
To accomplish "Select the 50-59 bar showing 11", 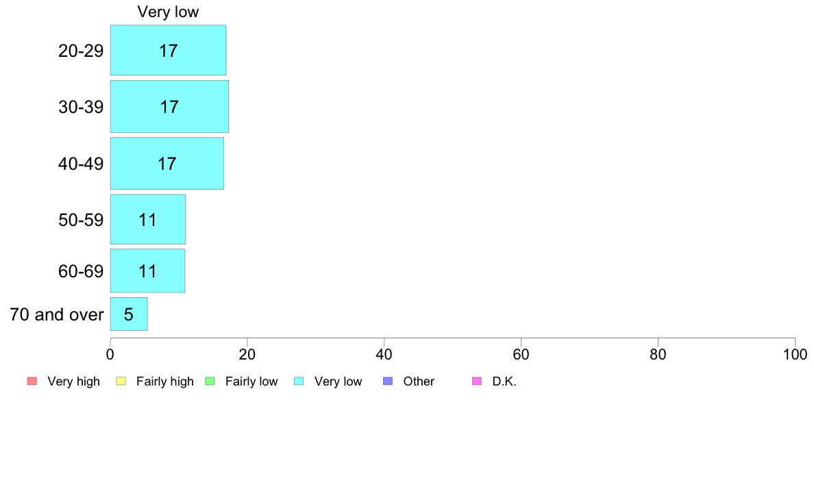I will 148,219.
